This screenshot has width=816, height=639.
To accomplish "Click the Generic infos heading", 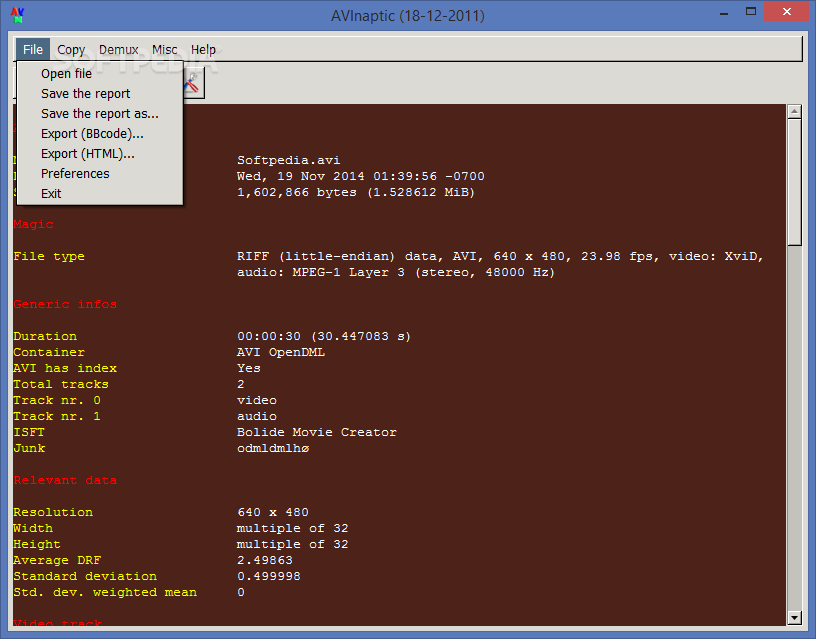I will [x=65, y=304].
